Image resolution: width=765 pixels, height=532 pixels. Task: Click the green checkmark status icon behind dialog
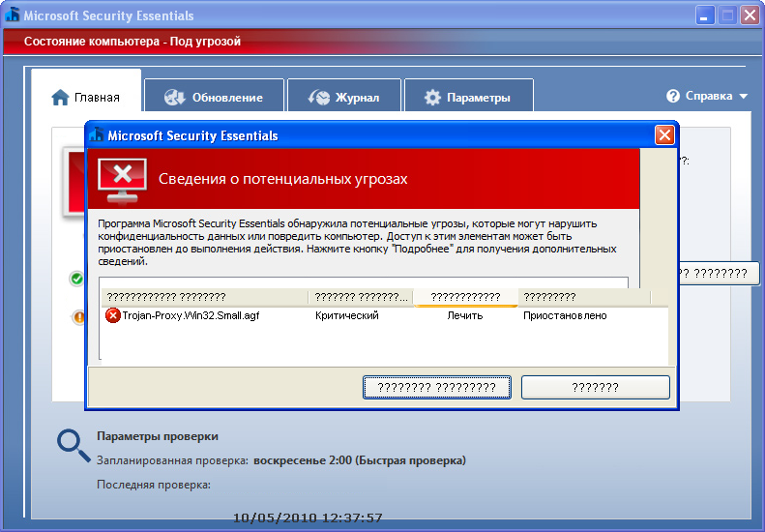[77, 279]
